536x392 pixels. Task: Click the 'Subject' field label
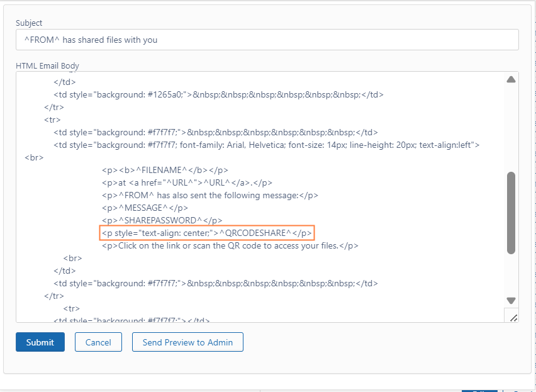[x=30, y=23]
